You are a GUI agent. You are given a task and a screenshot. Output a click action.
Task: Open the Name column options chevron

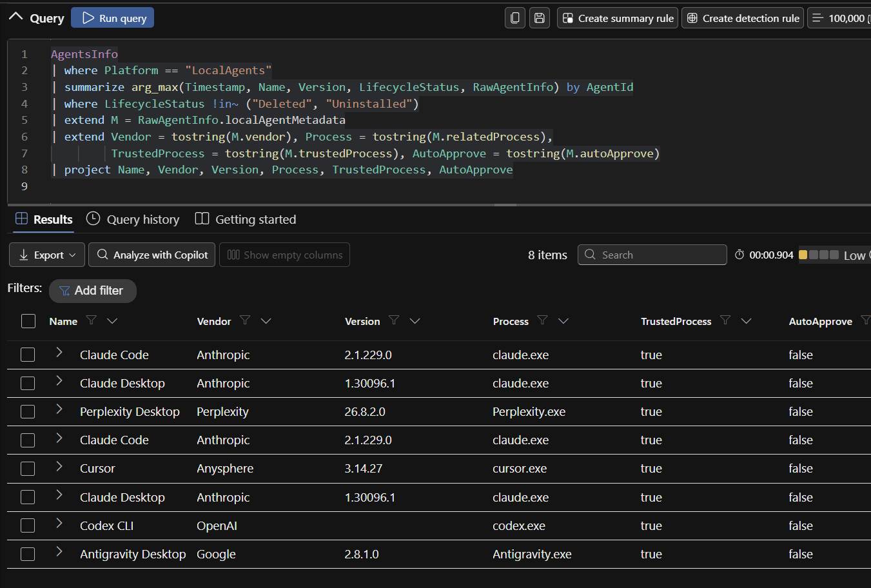pos(112,320)
